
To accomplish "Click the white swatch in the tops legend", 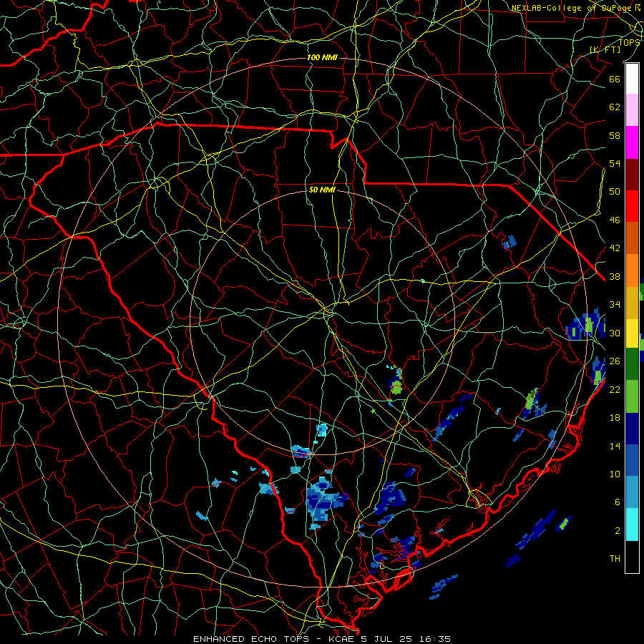I will (632, 79).
